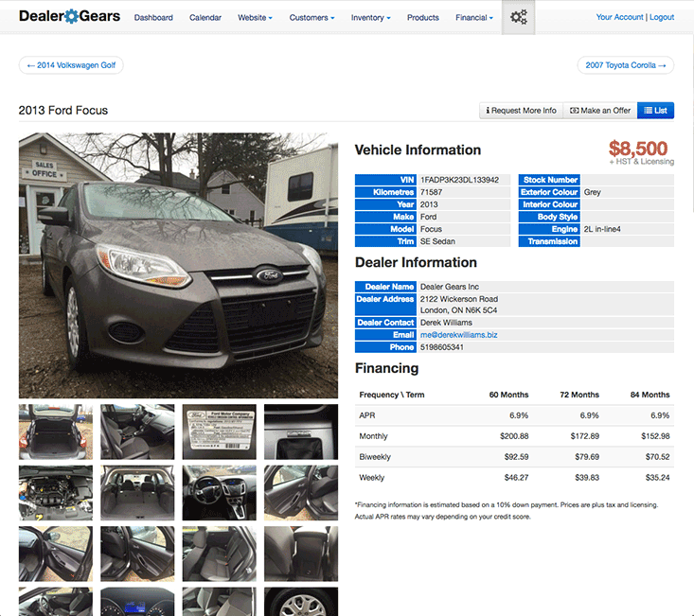694x616 pixels.
Task: Click the kilometres value 71587
Action: pos(431,192)
